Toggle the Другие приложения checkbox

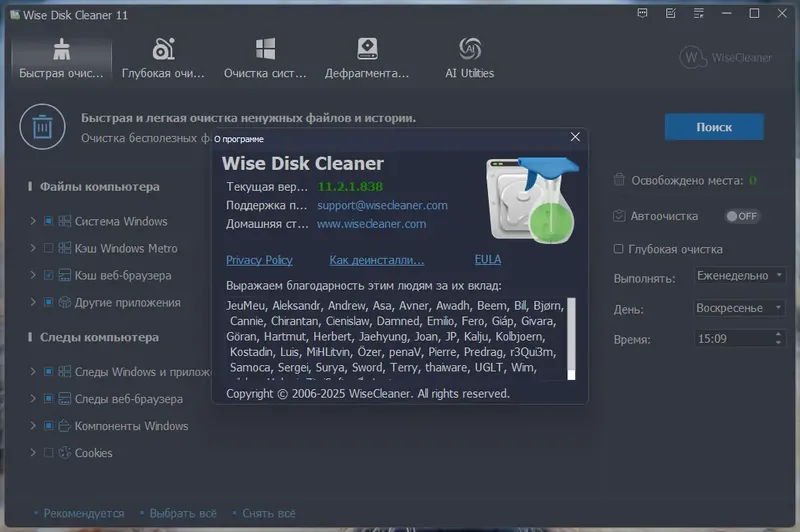coord(48,302)
